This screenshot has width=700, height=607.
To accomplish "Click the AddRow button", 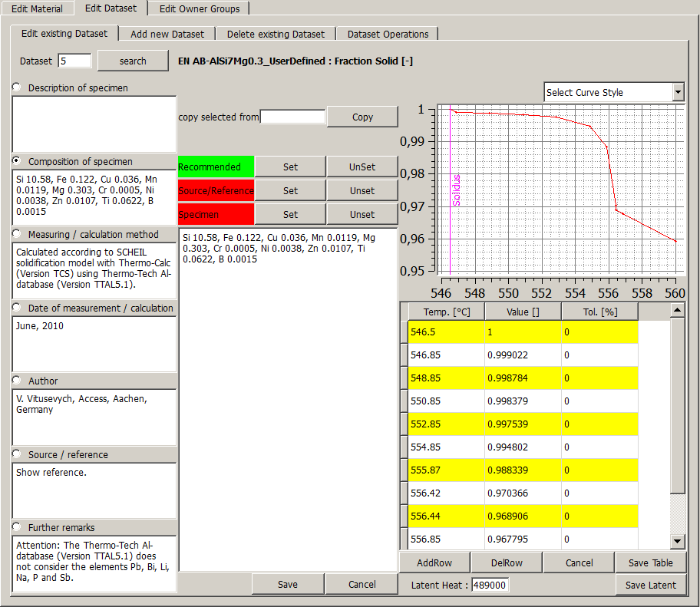I will (434, 562).
